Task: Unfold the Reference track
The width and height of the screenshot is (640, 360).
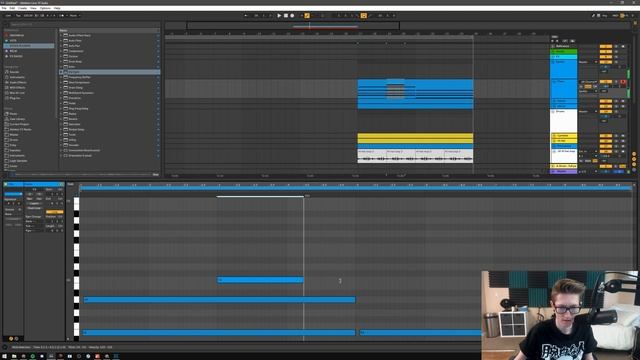Action: (553, 47)
